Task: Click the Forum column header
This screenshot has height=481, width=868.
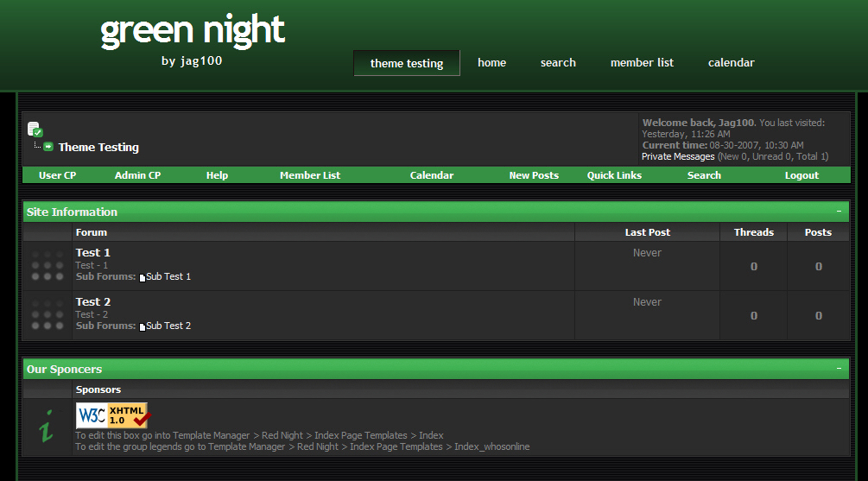Action: coord(92,232)
